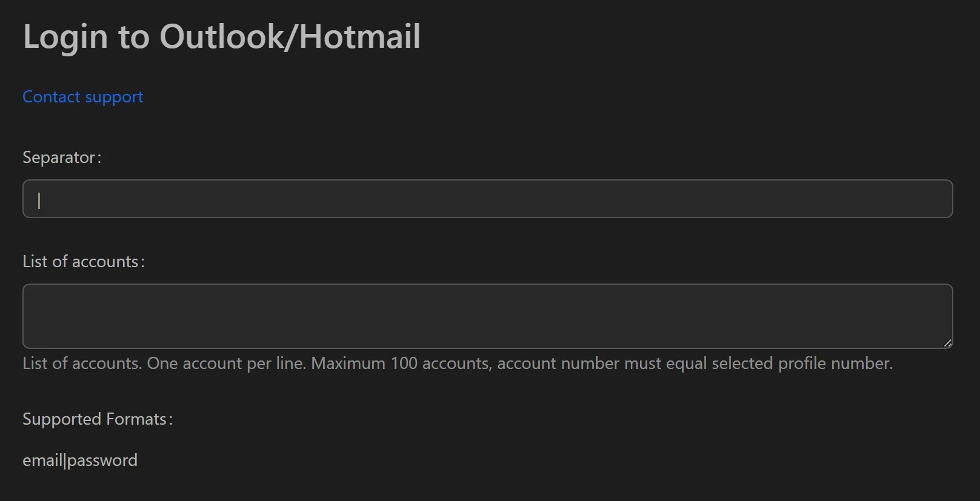Click the email|password format text
The width and height of the screenshot is (980, 501).
click(80, 460)
